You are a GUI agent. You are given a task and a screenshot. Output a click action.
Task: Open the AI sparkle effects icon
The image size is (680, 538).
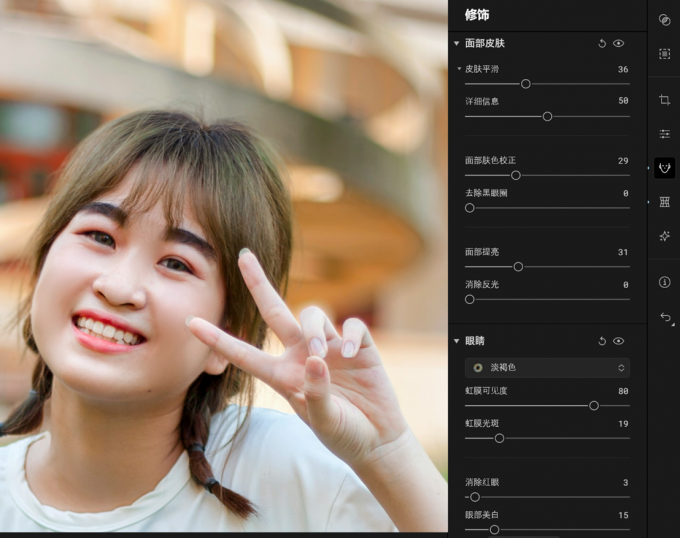point(664,236)
